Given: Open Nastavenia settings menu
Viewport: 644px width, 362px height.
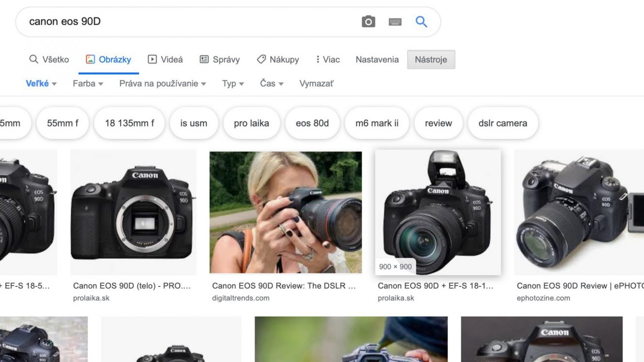Looking at the screenshot, I should click(377, 60).
